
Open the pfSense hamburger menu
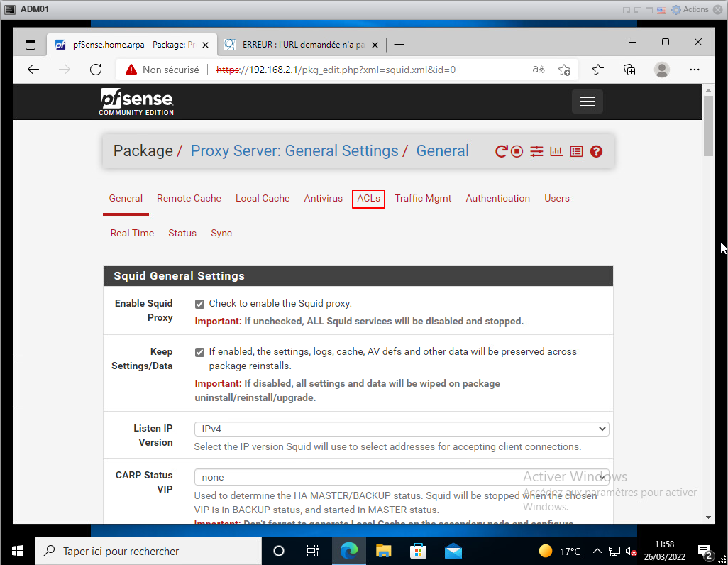[587, 102]
